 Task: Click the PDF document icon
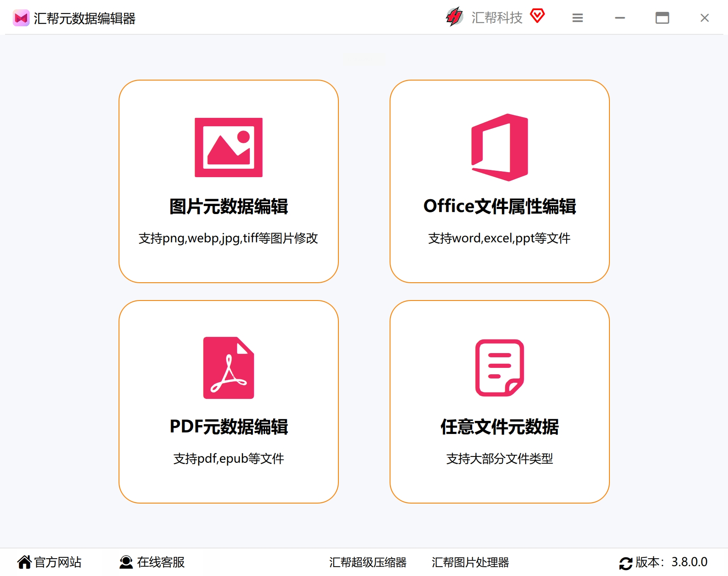[x=229, y=367]
